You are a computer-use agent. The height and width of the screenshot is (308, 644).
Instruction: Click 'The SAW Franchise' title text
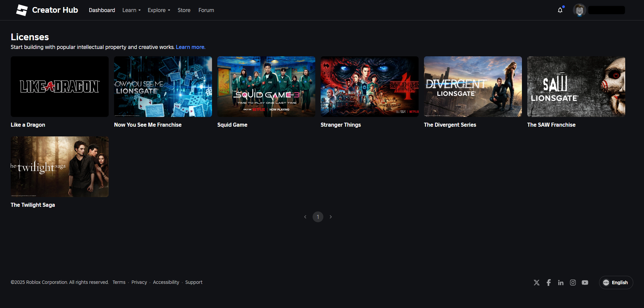[551, 125]
